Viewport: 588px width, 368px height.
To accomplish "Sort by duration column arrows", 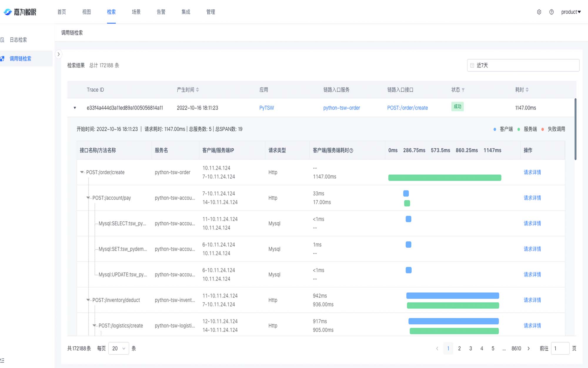I will pos(527,90).
